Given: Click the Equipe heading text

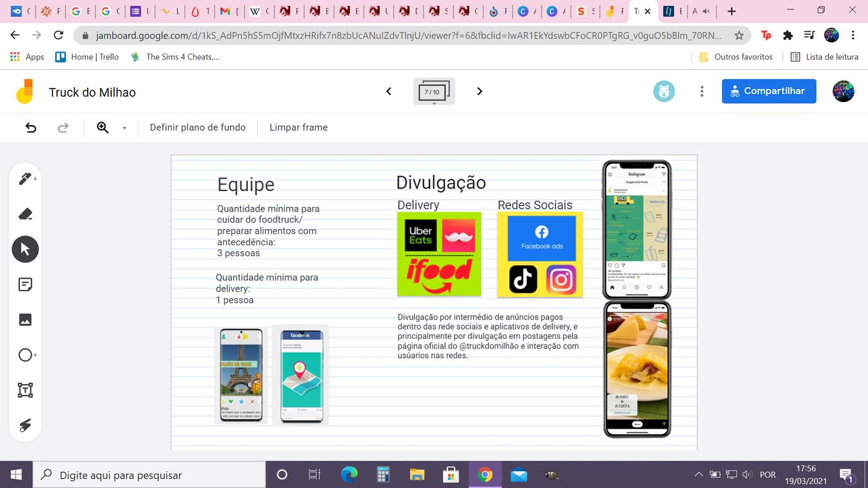Looking at the screenshot, I should [x=246, y=185].
